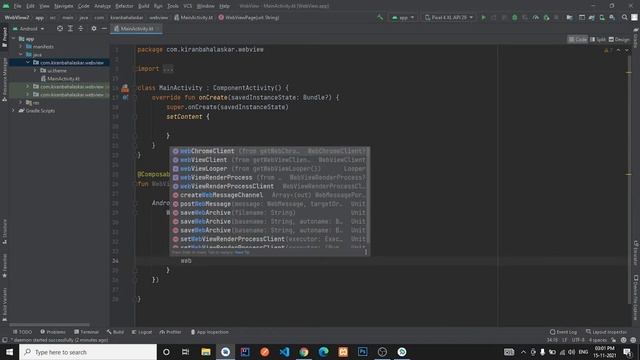Click the MainActivity.kt breadcrumb in navigation bar
This screenshot has width=640, height=360.
click(x=193, y=18)
